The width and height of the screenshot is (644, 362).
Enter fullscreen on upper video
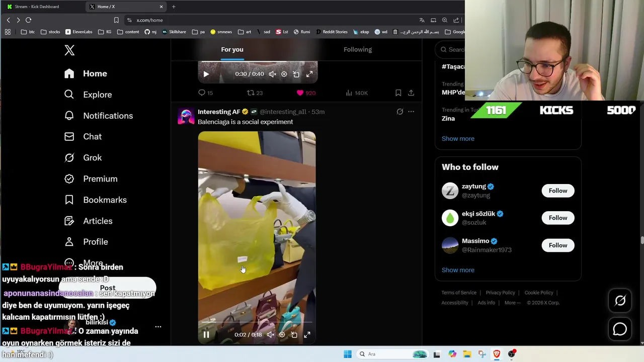click(x=309, y=74)
